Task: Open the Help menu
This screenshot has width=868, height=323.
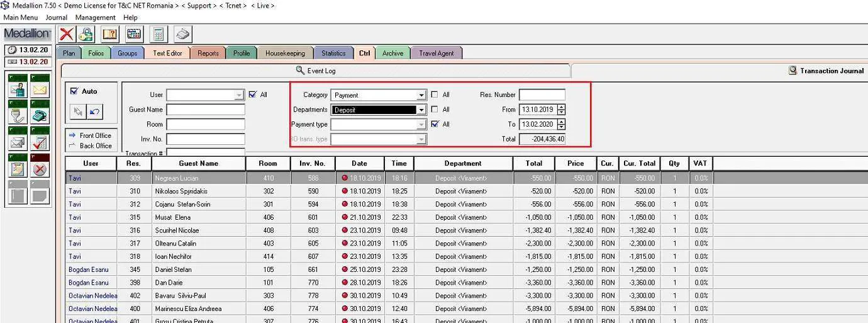Action: click(x=130, y=18)
